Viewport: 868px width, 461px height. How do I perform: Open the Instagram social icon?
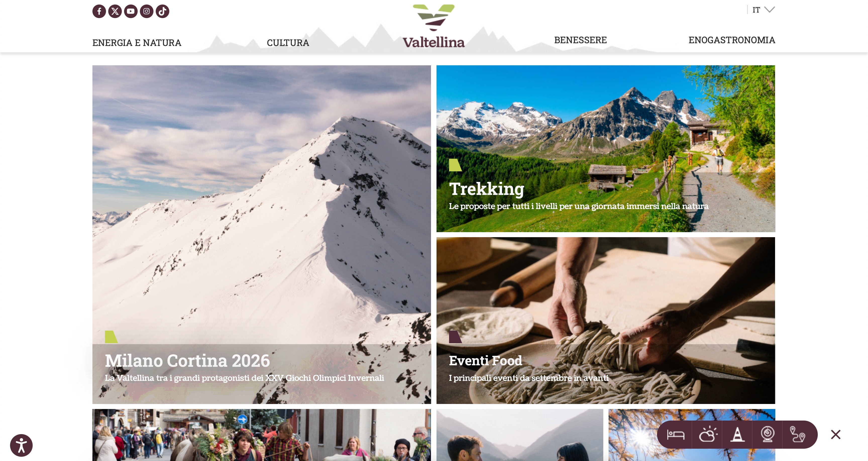pyautogui.click(x=147, y=11)
